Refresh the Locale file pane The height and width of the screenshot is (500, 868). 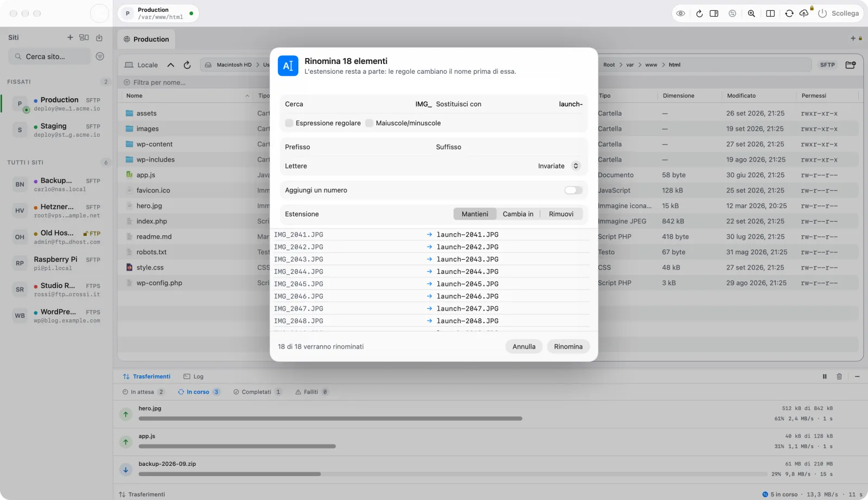pyautogui.click(x=187, y=65)
